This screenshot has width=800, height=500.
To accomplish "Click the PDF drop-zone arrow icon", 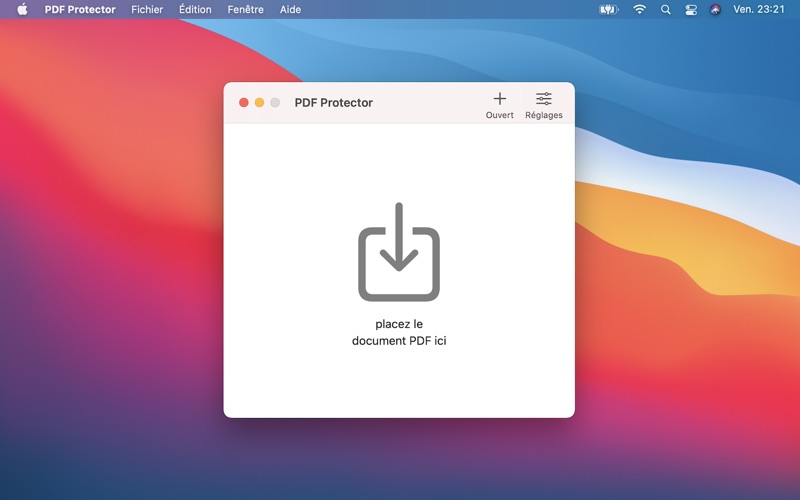I will click(x=399, y=252).
